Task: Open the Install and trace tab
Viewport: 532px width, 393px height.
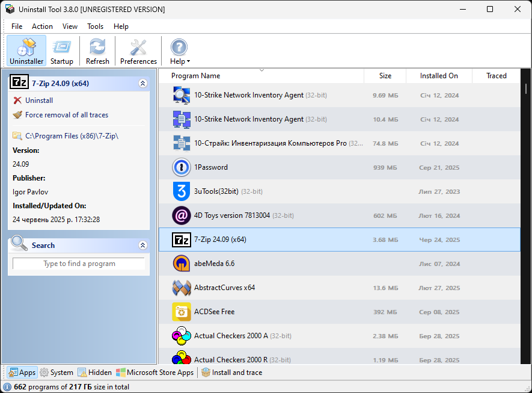Action: click(x=231, y=373)
